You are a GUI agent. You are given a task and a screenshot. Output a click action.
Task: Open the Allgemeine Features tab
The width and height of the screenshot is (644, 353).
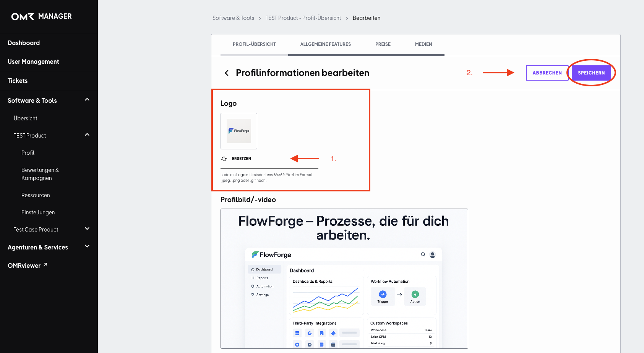click(x=326, y=44)
